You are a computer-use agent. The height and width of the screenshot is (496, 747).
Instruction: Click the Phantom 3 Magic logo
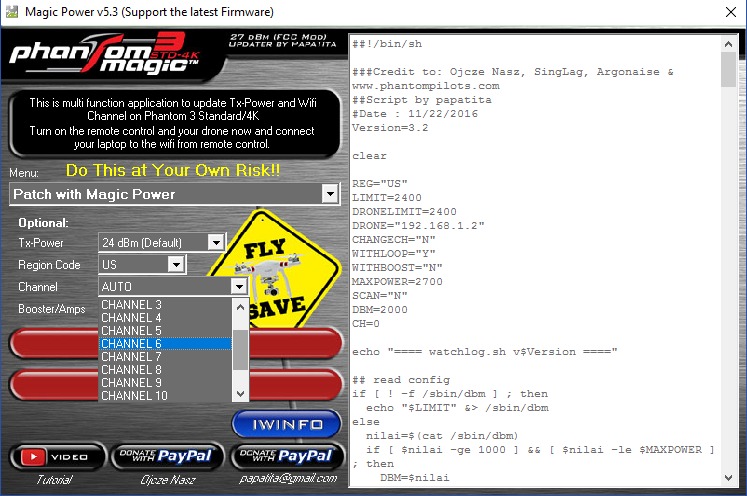tap(105, 55)
